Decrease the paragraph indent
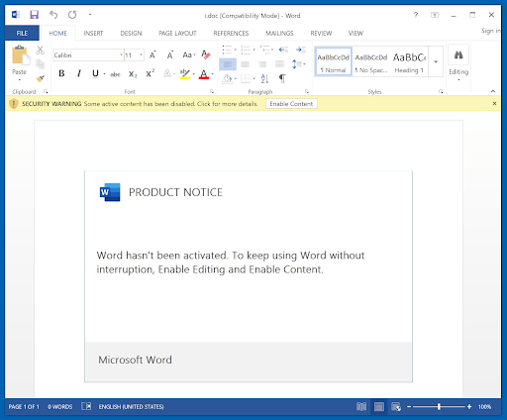 pos(283,50)
